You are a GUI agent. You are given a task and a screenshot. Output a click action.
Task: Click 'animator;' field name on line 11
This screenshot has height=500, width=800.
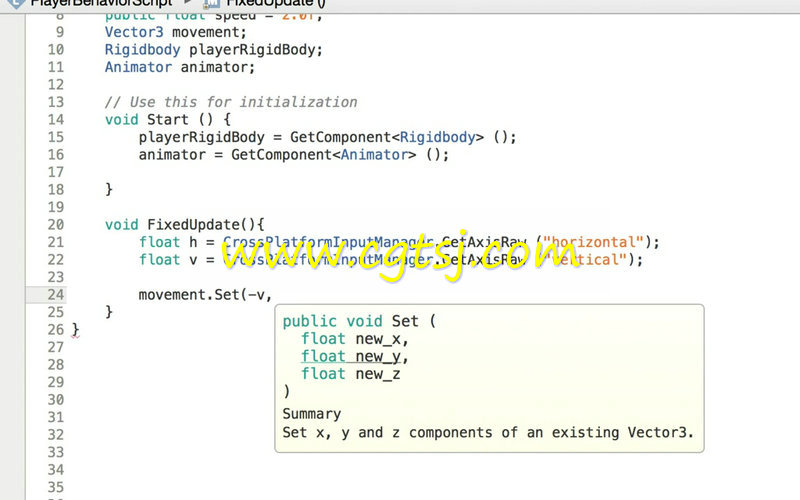[218, 67]
